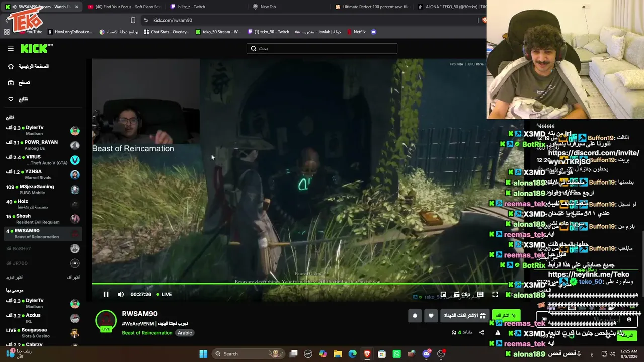Open DylerTv in the following list
This screenshot has height=362, width=644.
point(43,131)
